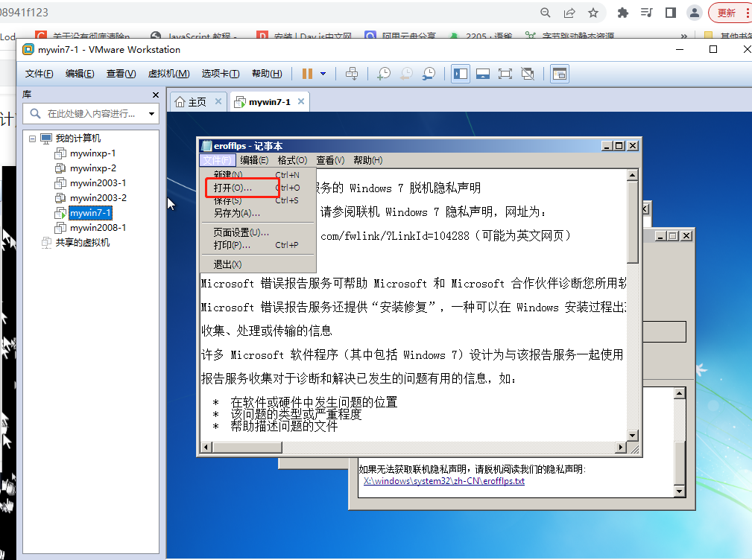This screenshot has width=752, height=560.
Task: Open Notepad 查看(V) menu
Action: (330, 161)
